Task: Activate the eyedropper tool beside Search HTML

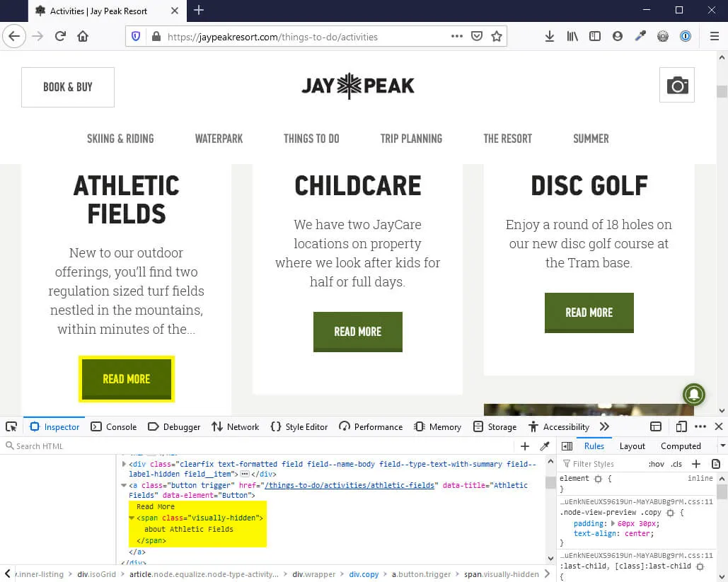Action: pos(544,446)
